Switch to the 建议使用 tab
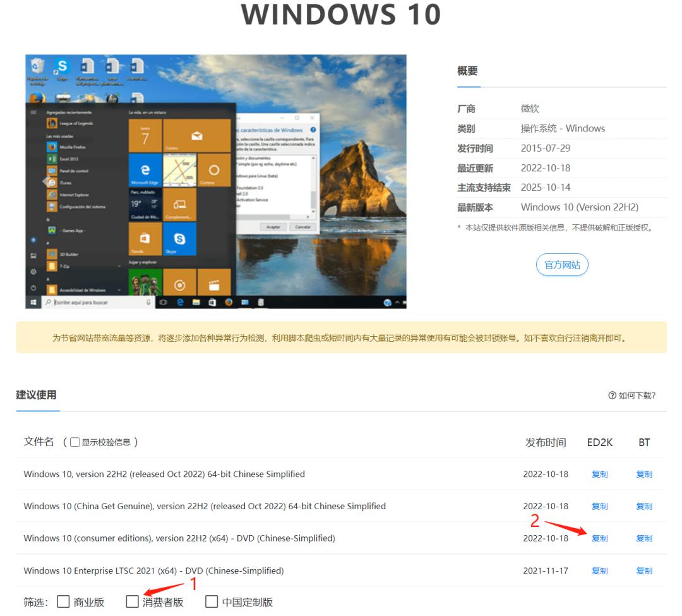The width and height of the screenshot is (682, 616). pyautogui.click(x=37, y=395)
